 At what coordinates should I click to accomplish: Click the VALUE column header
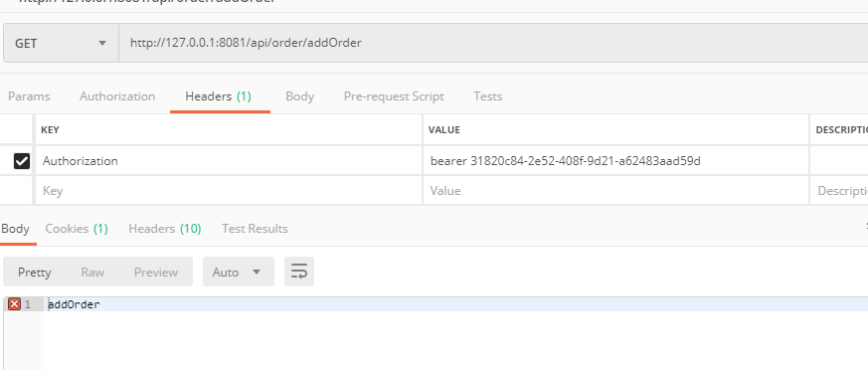[x=444, y=130]
